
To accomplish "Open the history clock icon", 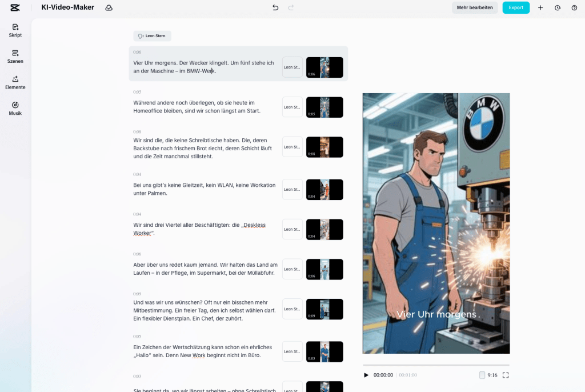I will [558, 7].
